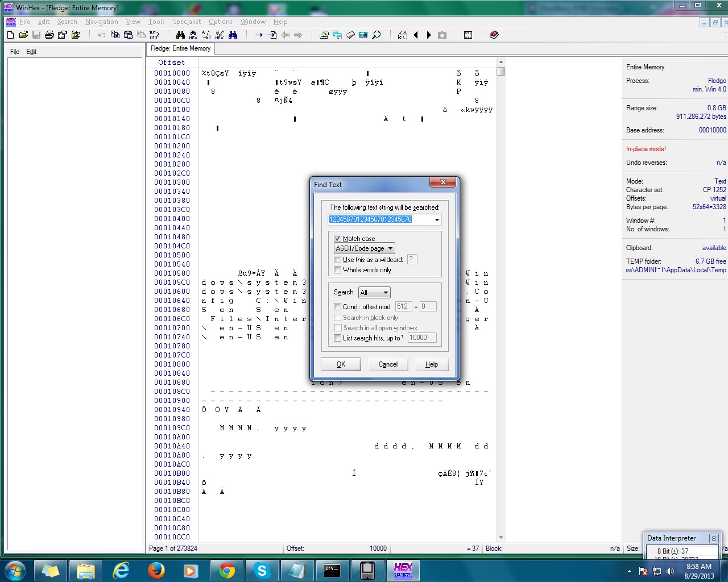Click the Go To Sector icon
The height and width of the screenshot is (582, 728).
[x=272, y=35]
